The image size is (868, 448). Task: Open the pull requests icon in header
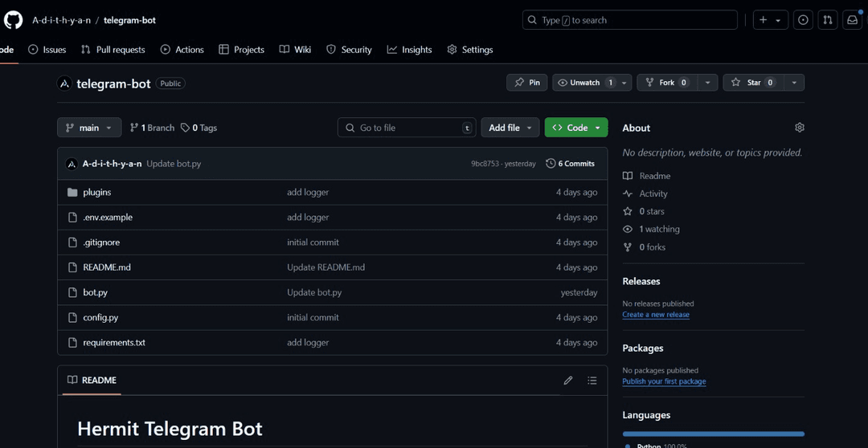pos(828,20)
